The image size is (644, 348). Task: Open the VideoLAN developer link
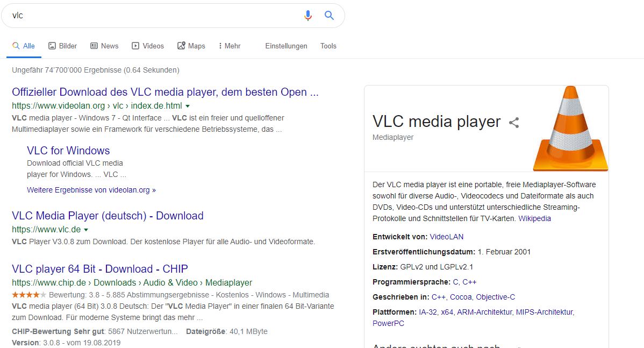click(x=447, y=237)
